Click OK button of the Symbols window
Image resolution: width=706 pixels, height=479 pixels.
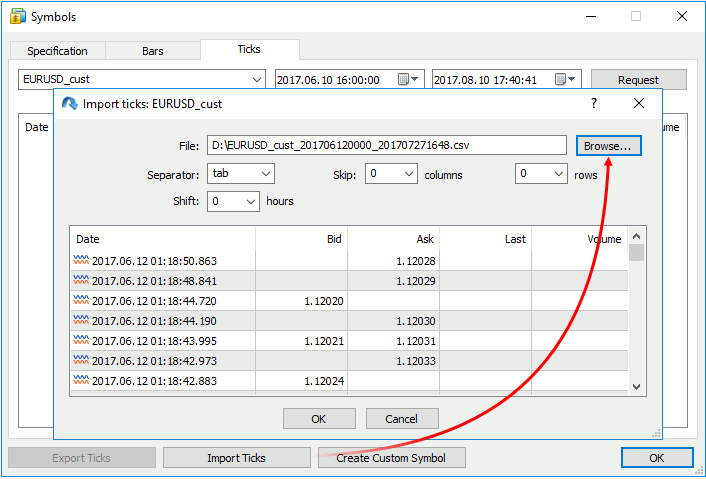tap(657, 458)
